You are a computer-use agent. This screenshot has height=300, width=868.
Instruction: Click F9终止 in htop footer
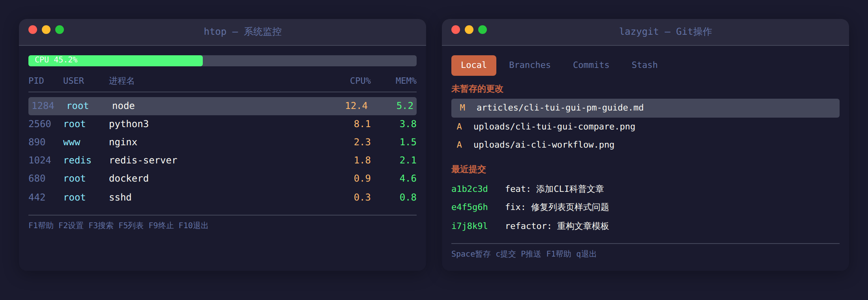click(x=161, y=225)
